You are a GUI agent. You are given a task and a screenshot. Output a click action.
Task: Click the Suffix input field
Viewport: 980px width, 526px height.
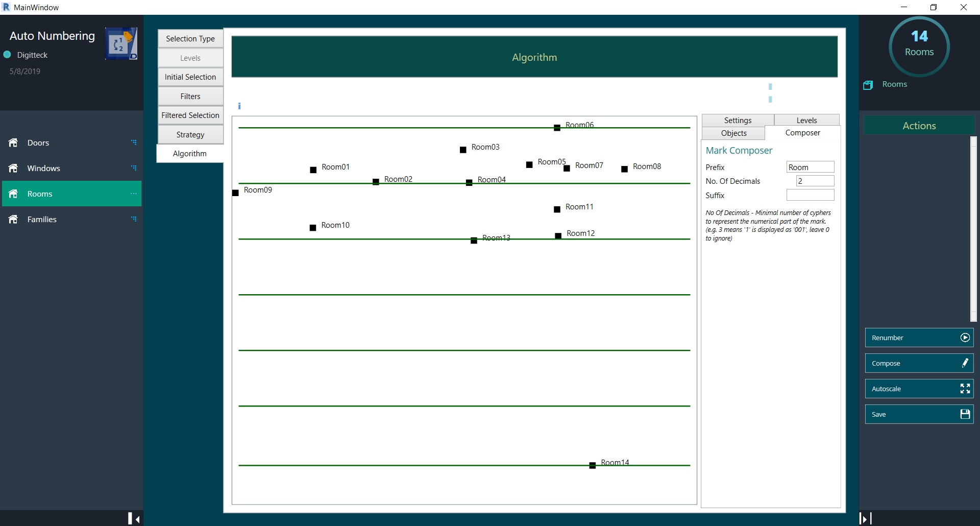(x=811, y=195)
